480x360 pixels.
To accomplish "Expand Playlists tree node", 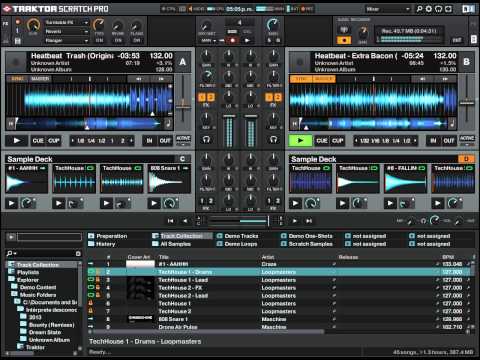I will 11,272.
